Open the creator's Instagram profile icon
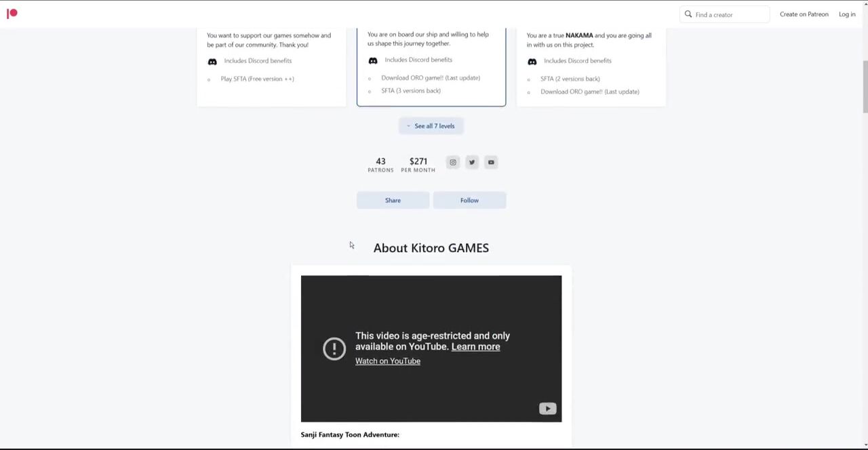 453,162
